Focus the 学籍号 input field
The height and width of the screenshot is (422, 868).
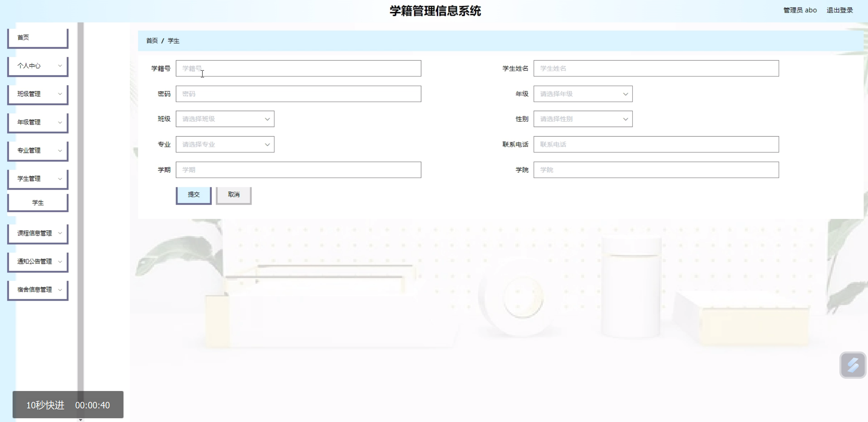(x=298, y=68)
